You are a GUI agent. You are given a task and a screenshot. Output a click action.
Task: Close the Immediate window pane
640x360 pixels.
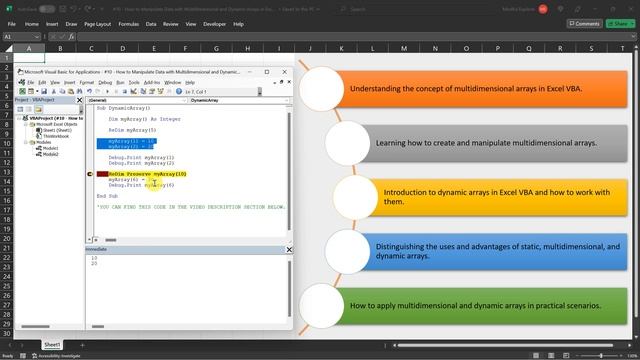(289, 249)
